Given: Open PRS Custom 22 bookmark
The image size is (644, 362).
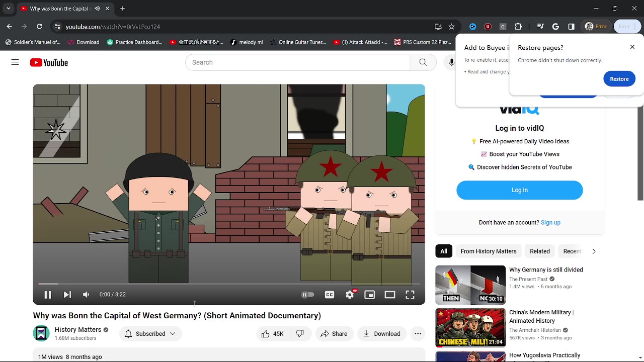Looking at the screenshot, I should coord(423,42).
